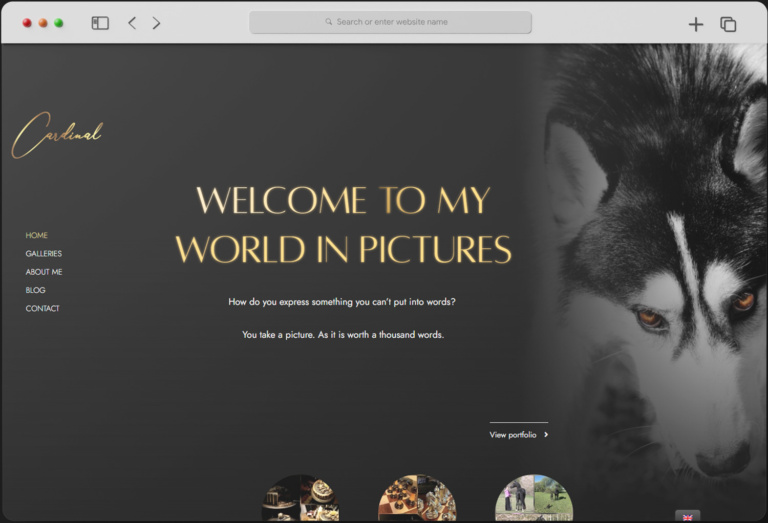This screenshot has height=523, width=768.
Task: Go to the ABOUT ME page
Action: 44,272
